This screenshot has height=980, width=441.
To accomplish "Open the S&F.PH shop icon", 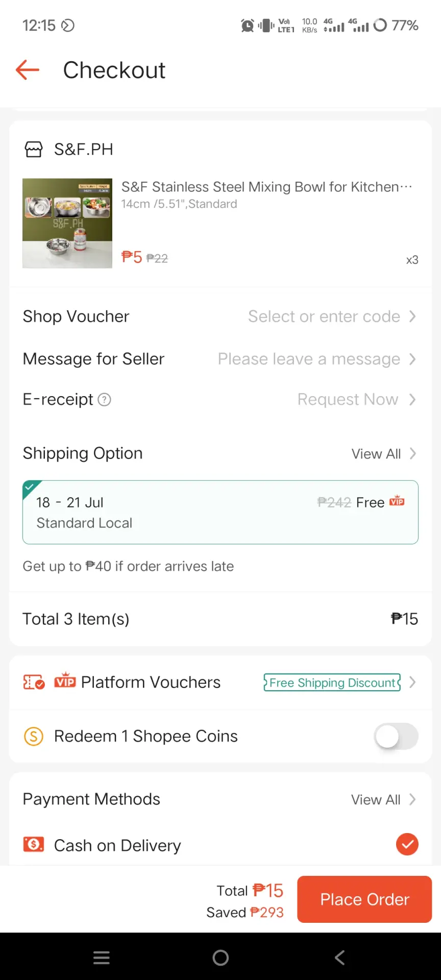I will pos(34,150).
